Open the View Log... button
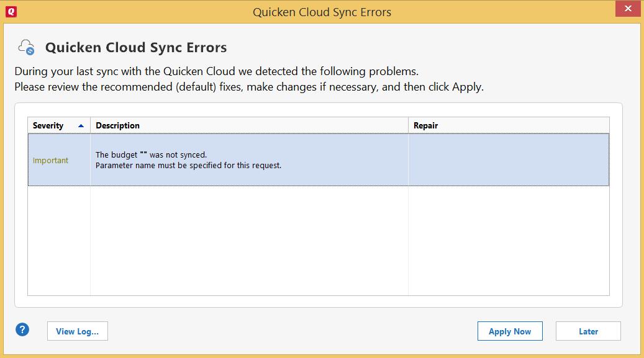The image size is (644, 358). [x=77, y=331]
